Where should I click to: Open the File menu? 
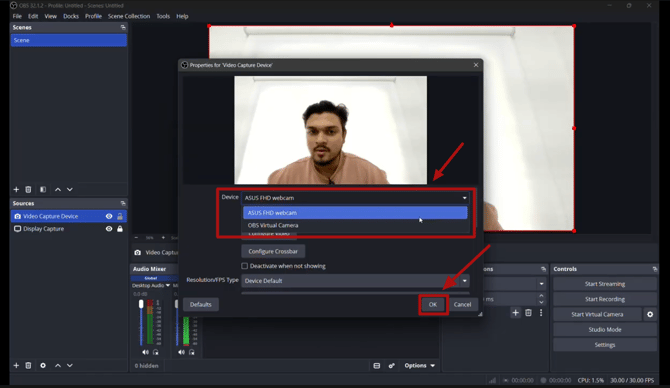pos(17,16)
